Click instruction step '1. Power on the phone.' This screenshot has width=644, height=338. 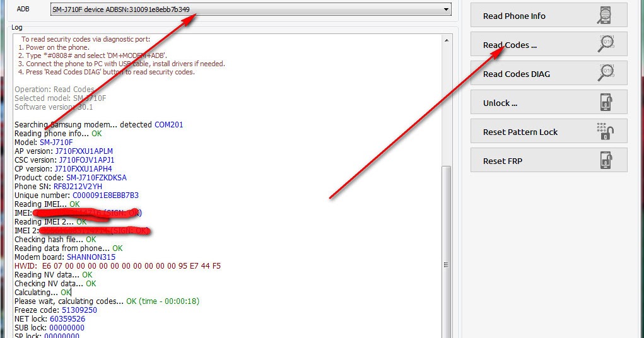point(54,47)
